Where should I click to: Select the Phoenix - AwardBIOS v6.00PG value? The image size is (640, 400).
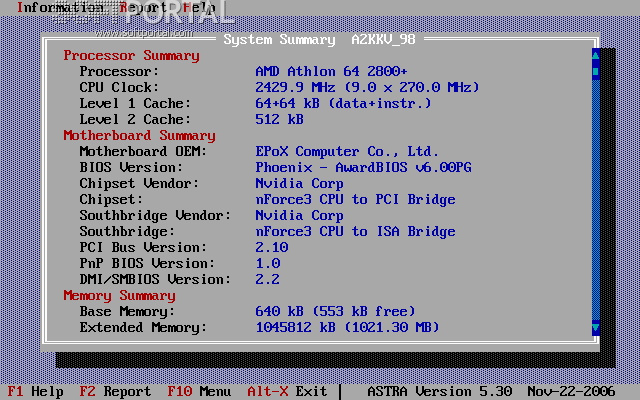coord(363,167)
